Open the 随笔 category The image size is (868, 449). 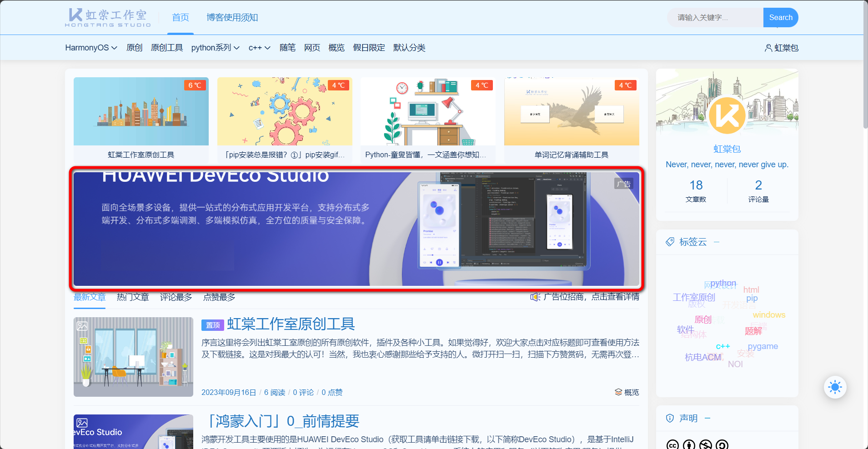(287, 48)
